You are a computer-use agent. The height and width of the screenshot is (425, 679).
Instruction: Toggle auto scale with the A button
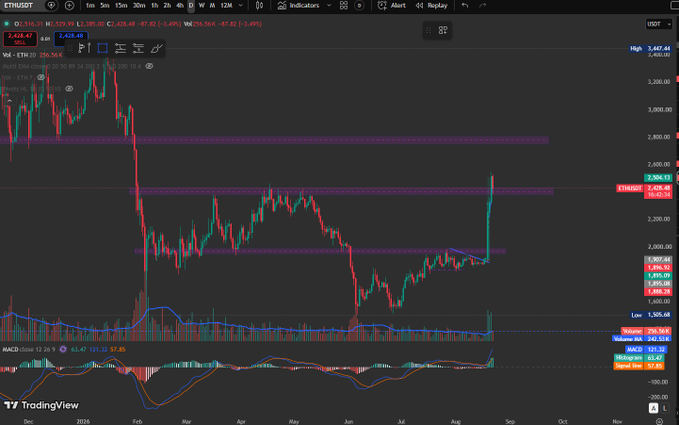(x=653, y=408)
